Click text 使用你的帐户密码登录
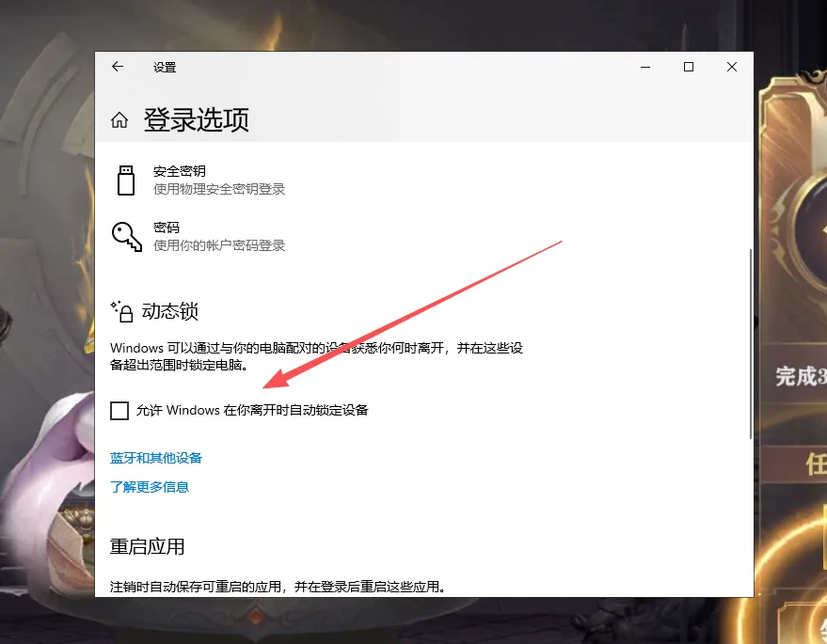The image size is (827, 644). tap(219, 245)
